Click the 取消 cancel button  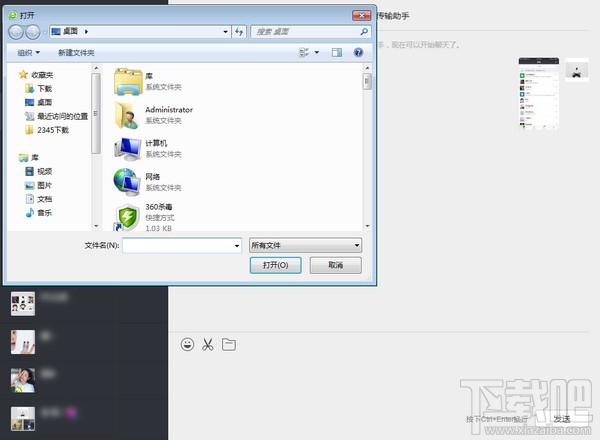pos(336,265)
